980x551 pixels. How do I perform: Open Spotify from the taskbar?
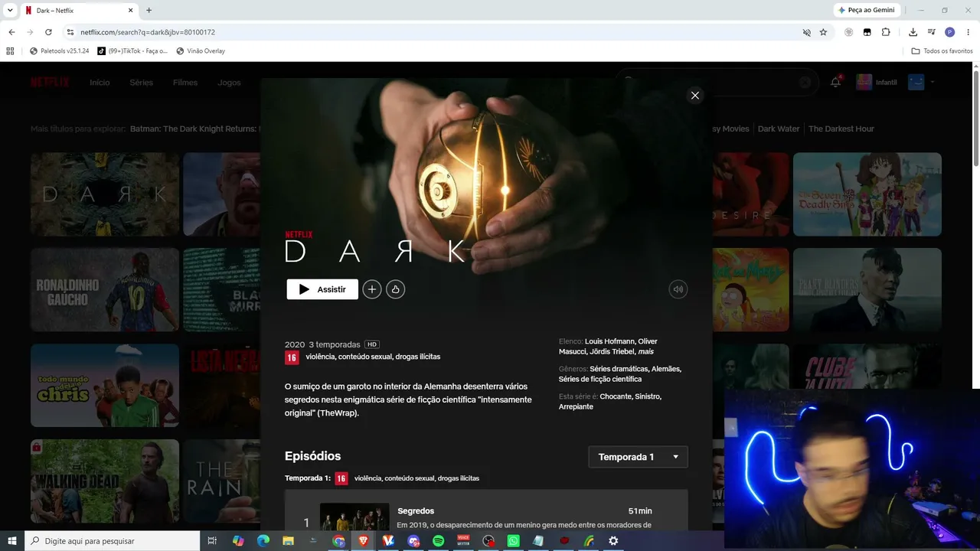pyautogui.click(x=439, y=541)
